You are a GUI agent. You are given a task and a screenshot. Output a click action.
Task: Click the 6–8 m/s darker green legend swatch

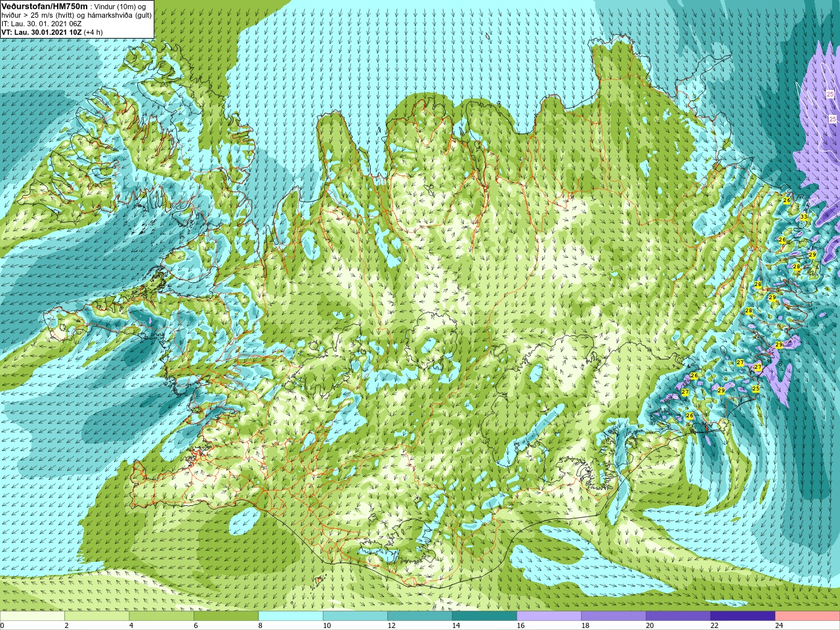[x=226, y=616]
